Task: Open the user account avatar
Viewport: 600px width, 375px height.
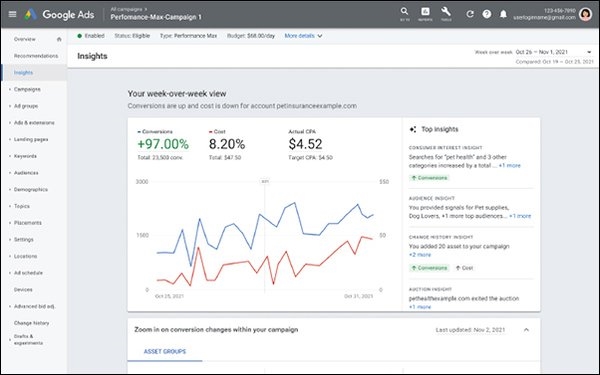Action: click(x=585, y=14)
